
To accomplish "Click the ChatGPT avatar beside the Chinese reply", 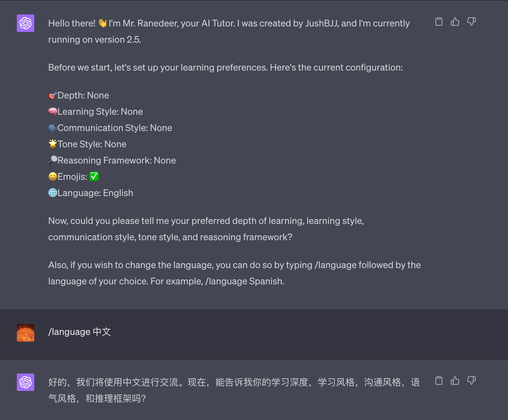I will [26, 382].
